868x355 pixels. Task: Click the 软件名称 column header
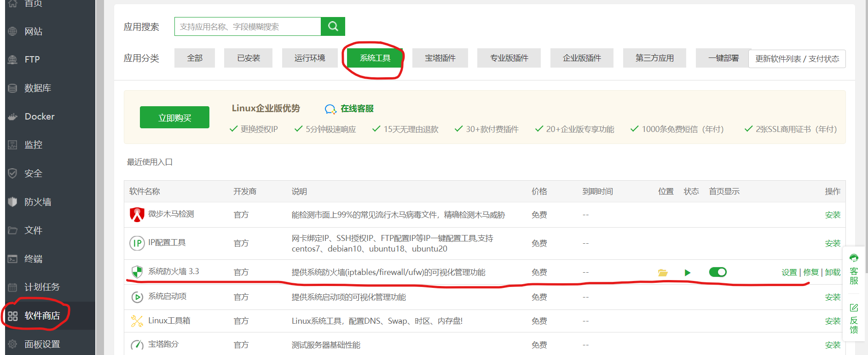145,191
